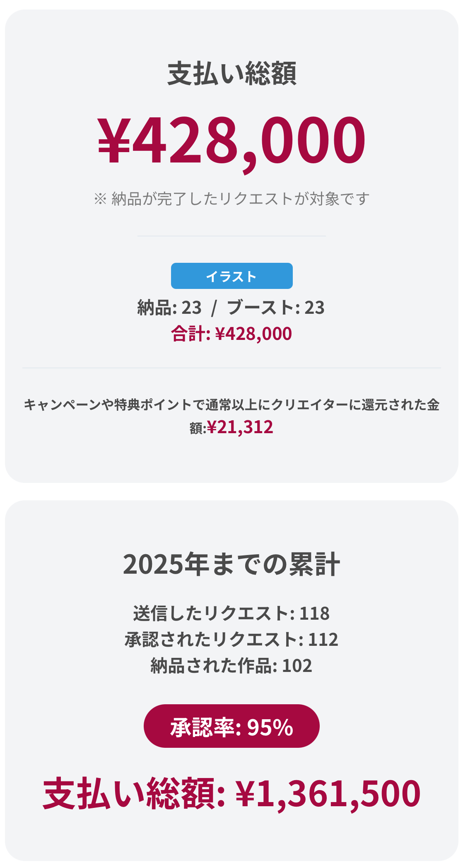Click the 納品: 23 delivery count
The height and width of the screenshot is (868, 463).
pos(169,308)
